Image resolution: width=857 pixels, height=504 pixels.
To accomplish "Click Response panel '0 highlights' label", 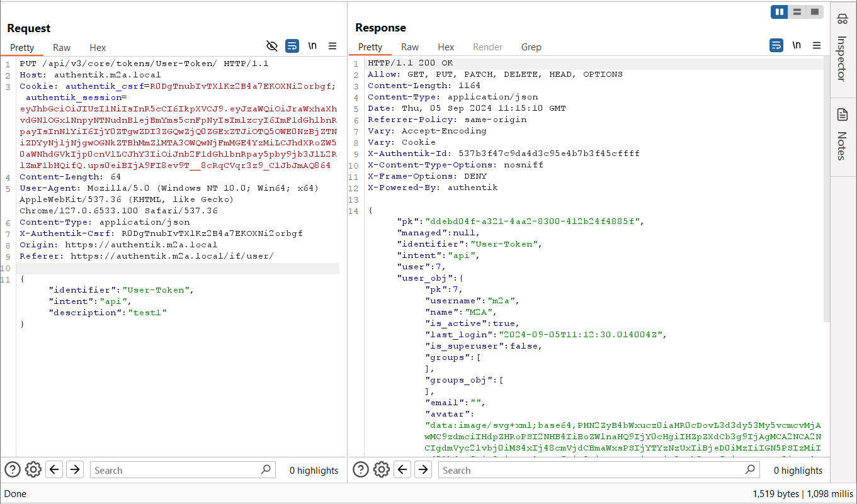I will [798, 470].
